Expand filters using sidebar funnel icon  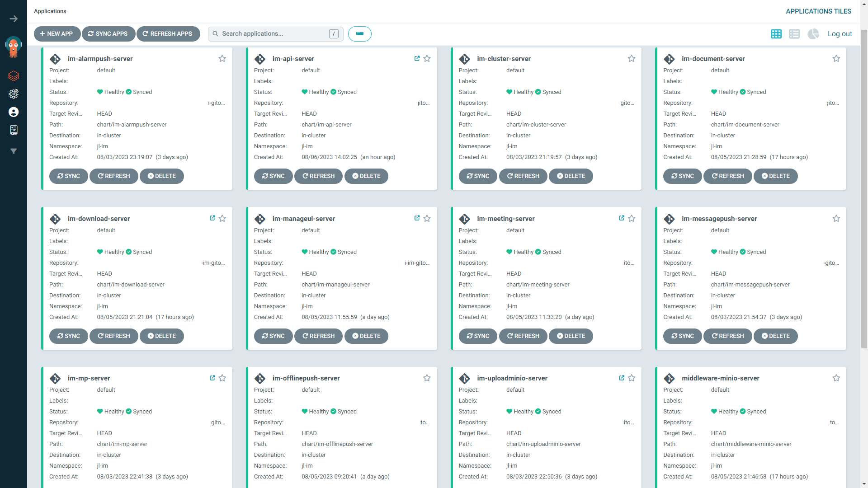pyautogui.click(x=14, y=151)
